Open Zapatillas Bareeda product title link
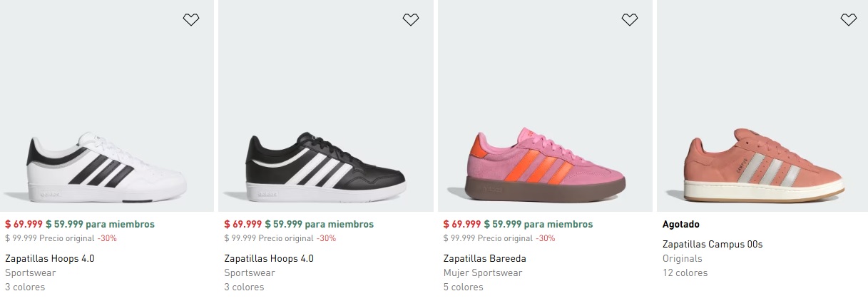Image resolution: width=868 pixels, height=301 pixels. [484, 259]
